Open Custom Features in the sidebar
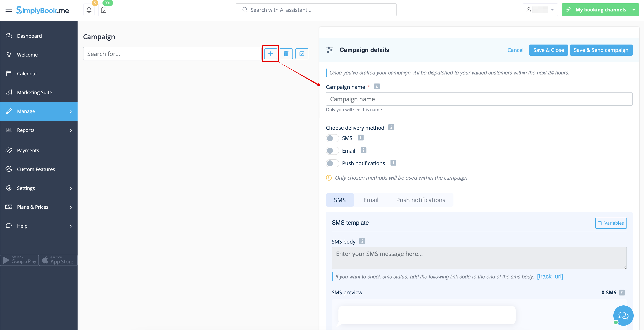Viewport: 644px width, 330px height. [39, 169]
